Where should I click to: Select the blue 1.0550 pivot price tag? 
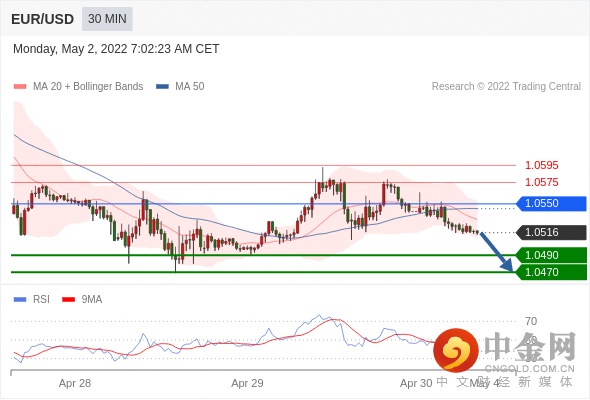[x=551, y=204]
